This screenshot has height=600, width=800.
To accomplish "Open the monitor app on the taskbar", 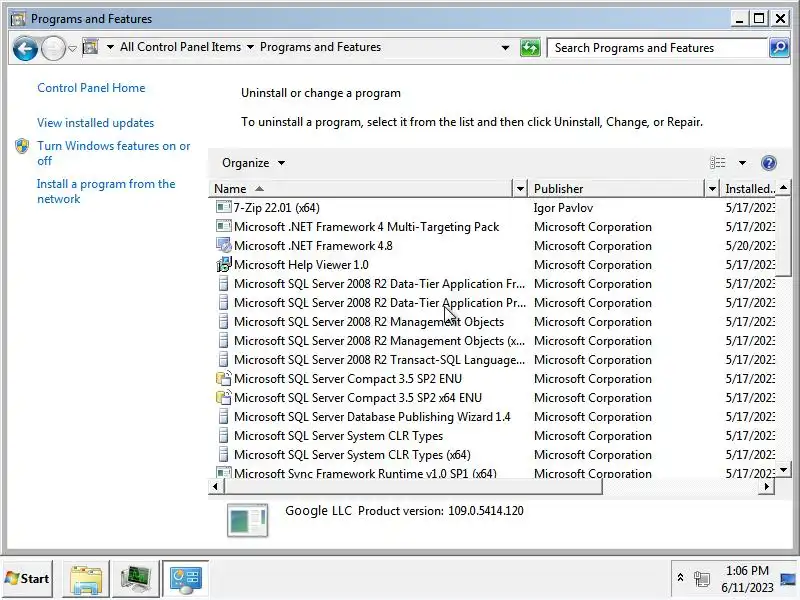I will (136, 580).
